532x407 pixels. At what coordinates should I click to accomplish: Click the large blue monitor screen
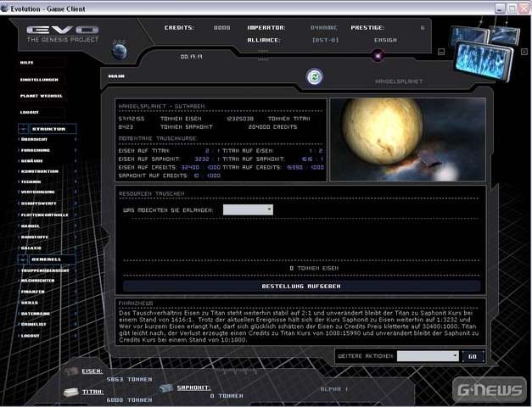click(x=484, y=60)
